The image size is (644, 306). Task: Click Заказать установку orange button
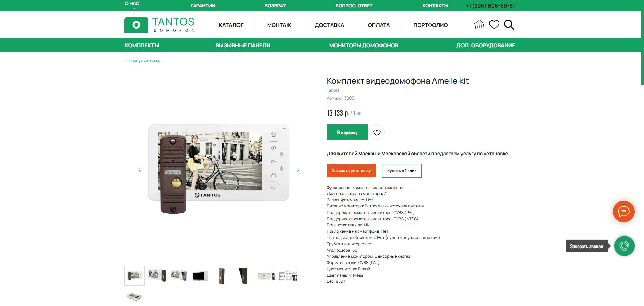pos(351,171)
